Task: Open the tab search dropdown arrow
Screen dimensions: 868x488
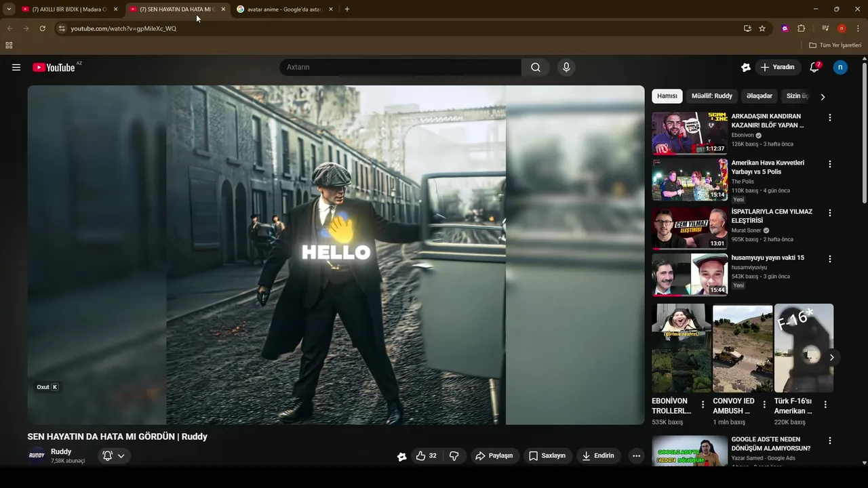Action: [x=9, y=9]
